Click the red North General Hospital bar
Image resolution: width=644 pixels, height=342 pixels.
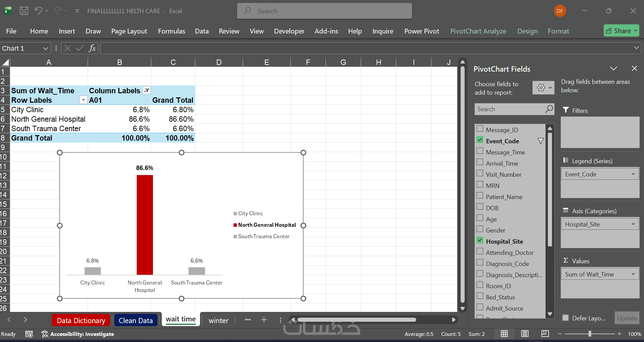pos(145,225)
